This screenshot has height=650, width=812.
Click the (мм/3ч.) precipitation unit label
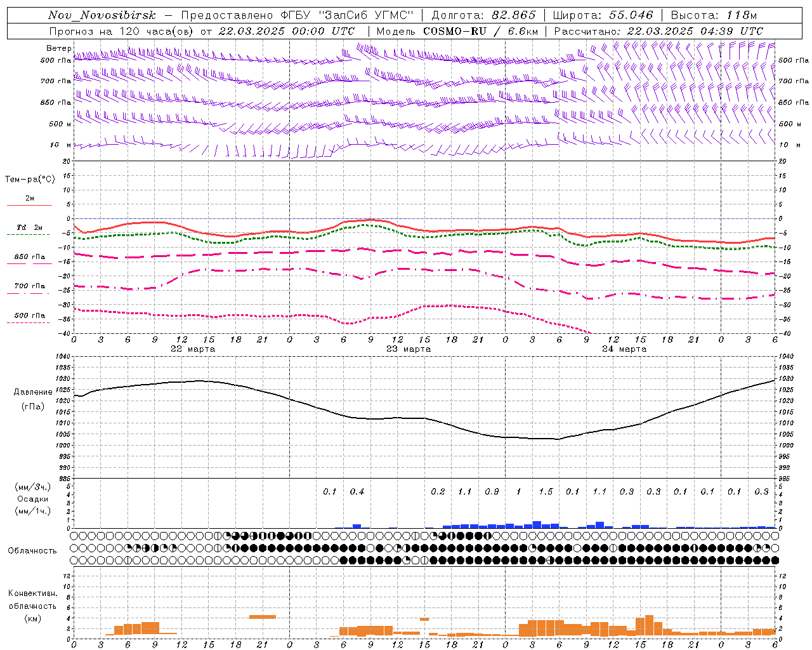pyautogui.click(x=33, y=487)
